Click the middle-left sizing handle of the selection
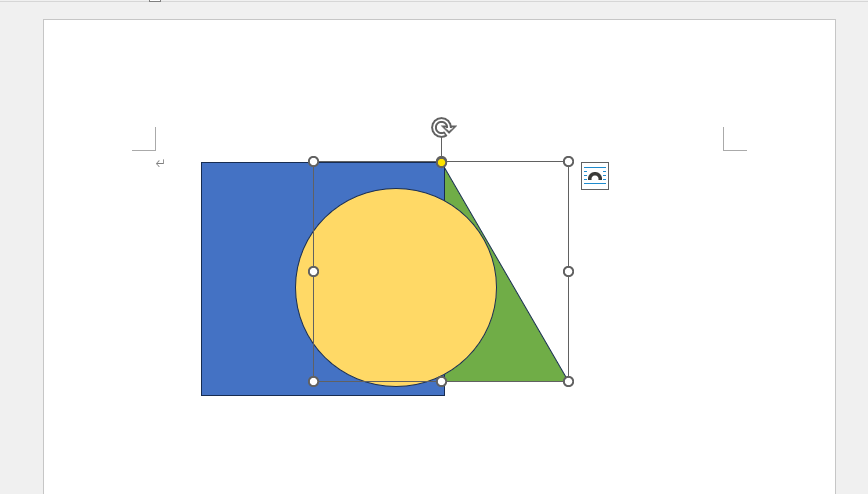The height and width of the screenshot is (495, 868). [313, 271]
